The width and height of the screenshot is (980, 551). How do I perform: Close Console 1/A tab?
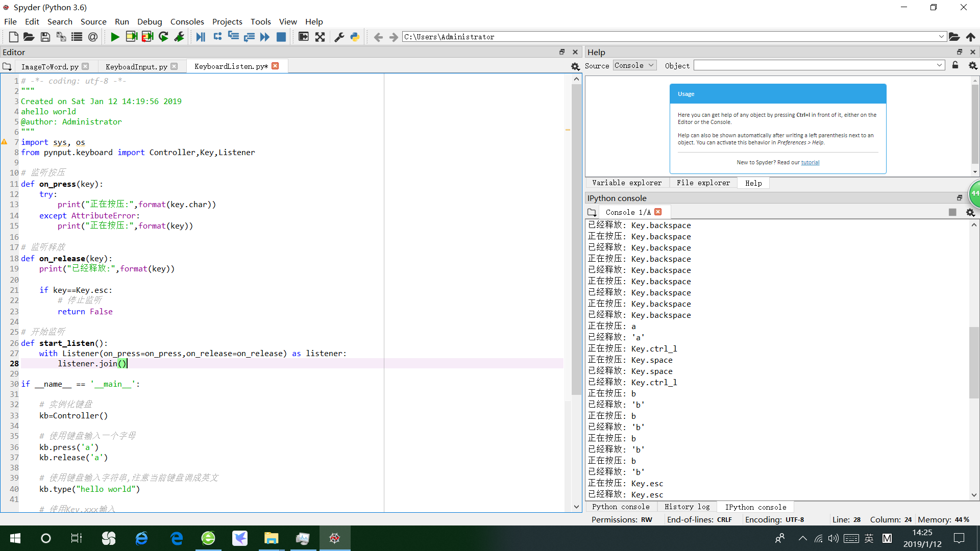pyautogui.click(x=658, y=212)
